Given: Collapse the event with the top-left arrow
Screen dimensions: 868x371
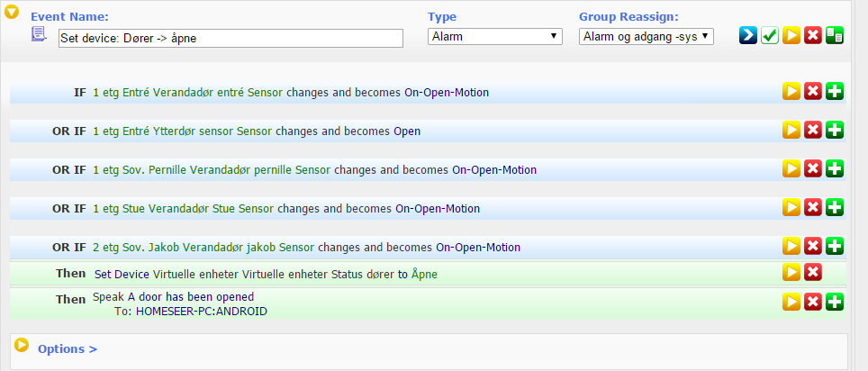Looking at the screenshot, I should point(12,12).
